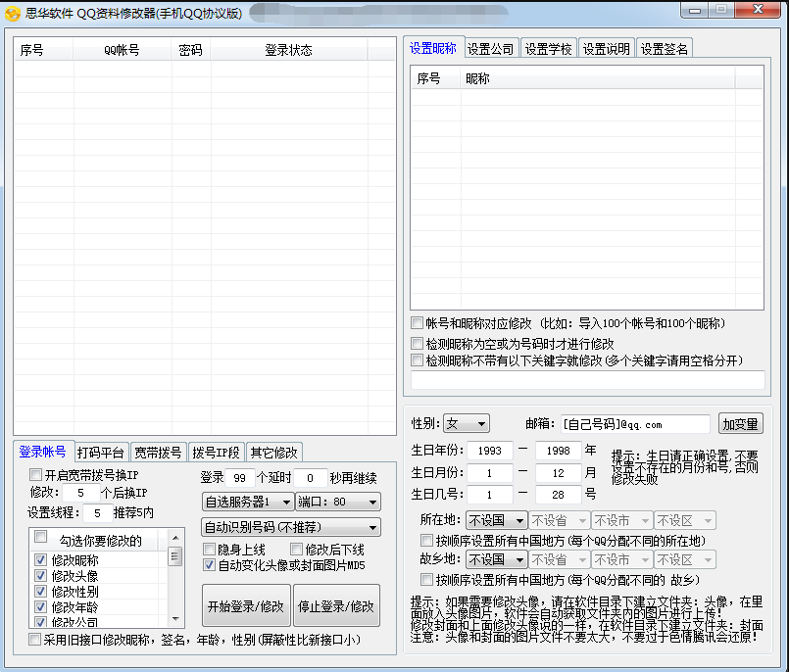Viewport: 789px width, 672px height.
Task: Check 按顺序设置所有中国地方 for 所在地
Action: tap(426, 540)
